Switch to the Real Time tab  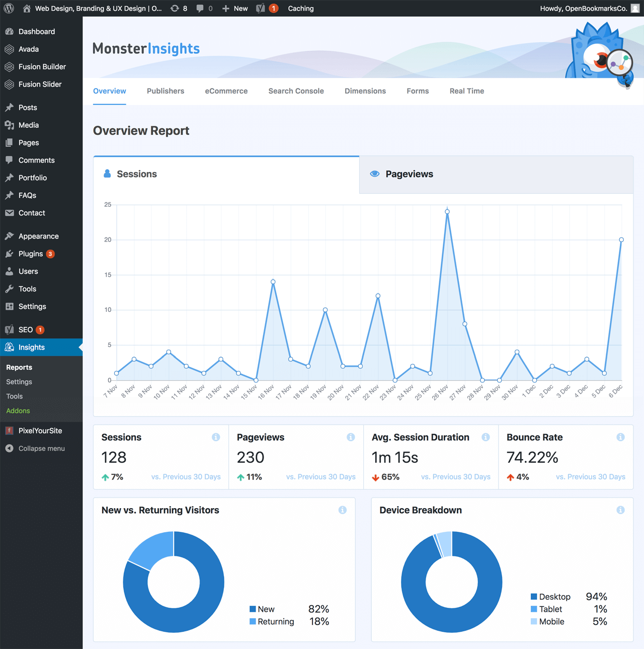point(467,91)
